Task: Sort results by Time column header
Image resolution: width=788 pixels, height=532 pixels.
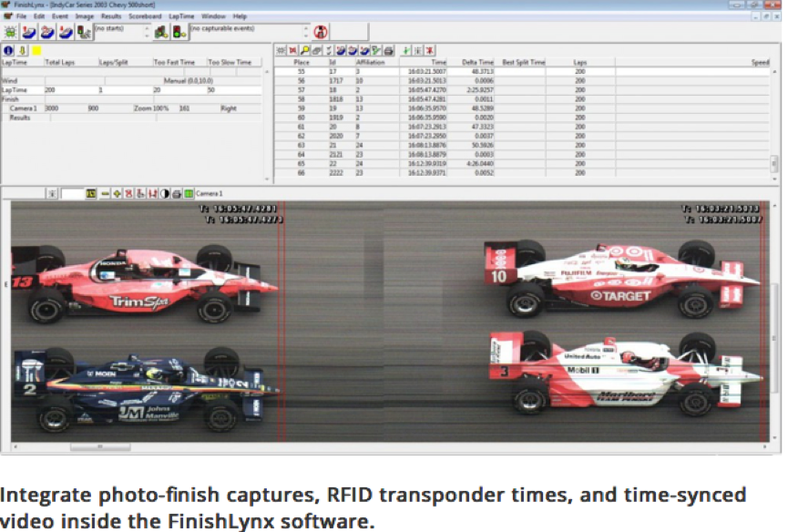Action: [424, 62]
